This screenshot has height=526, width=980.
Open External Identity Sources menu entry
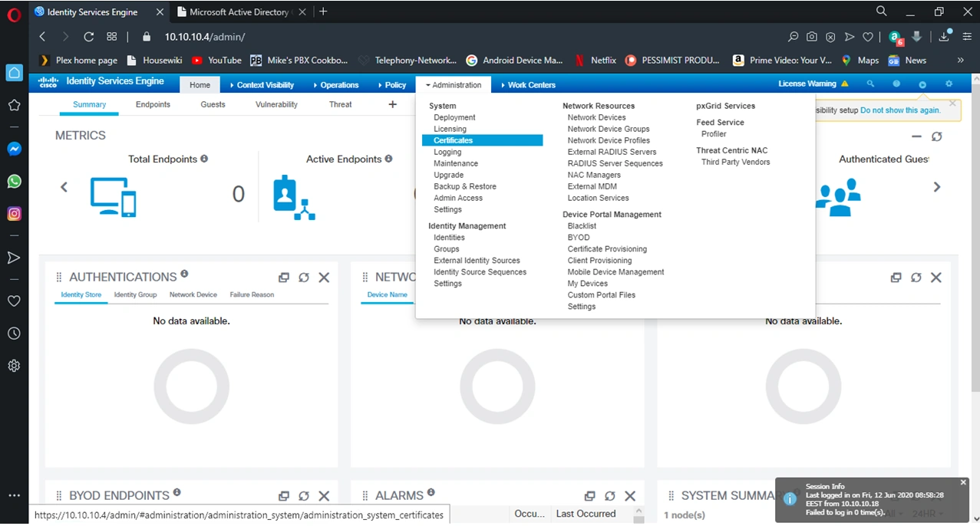(x=477, y=261)
